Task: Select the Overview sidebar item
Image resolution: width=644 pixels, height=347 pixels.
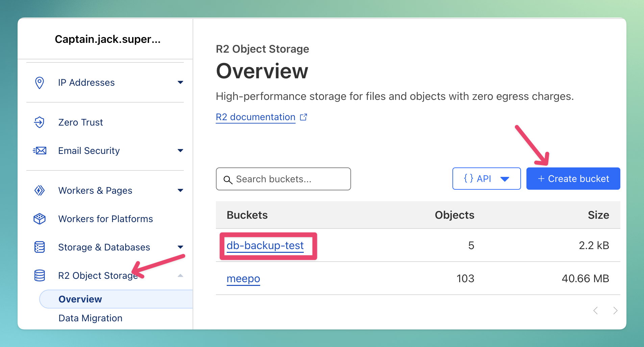Action: coord(116,299)
